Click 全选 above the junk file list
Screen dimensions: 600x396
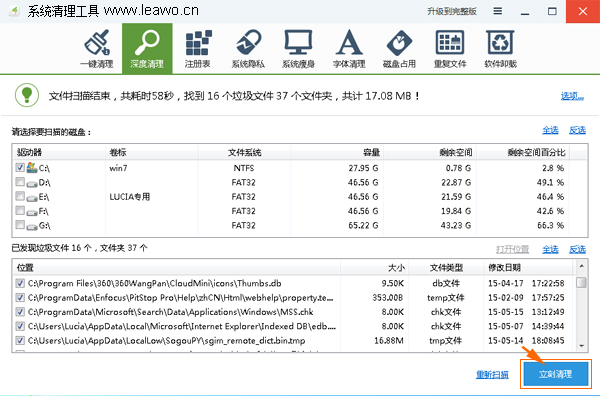(x=550, y=249)
